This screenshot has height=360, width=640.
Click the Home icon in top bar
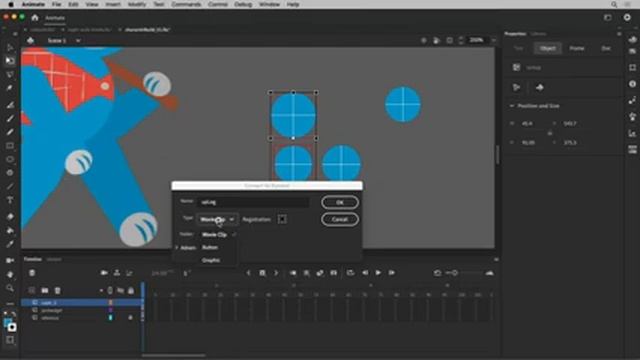pyautogui.click(x=35, y=18)
